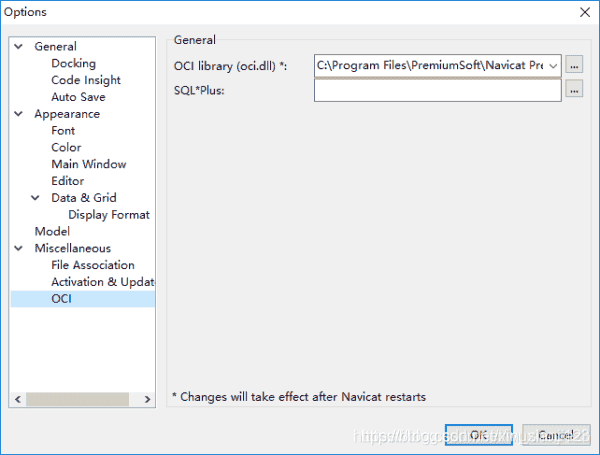Image resolution: width=600 pixels, height=455 pixels.
Task: Select Miscellaneous in options tree
Action: 73,248
